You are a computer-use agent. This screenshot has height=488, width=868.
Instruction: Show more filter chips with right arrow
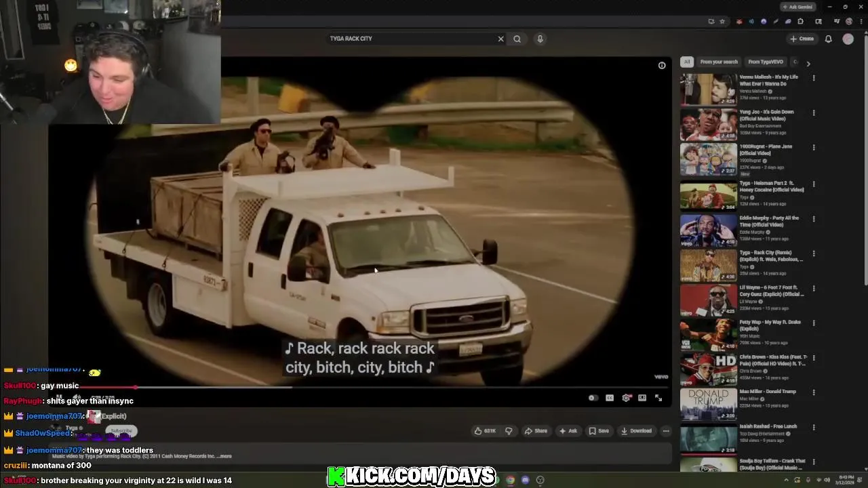click(x=808, y=63)
